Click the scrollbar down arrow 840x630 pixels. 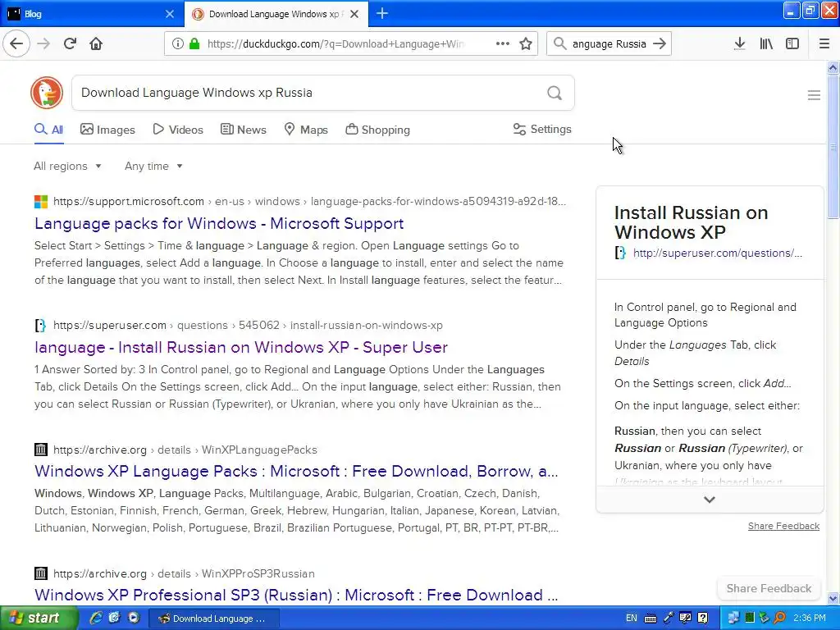(x=833, y=598)
